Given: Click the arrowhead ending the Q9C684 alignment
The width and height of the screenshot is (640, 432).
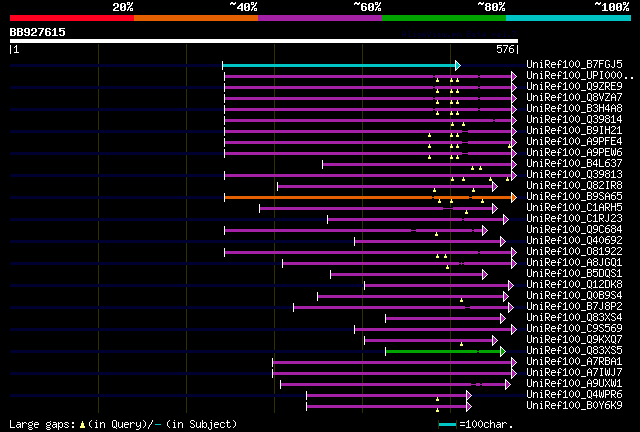Looking at the screenshot, I should 484,231.
